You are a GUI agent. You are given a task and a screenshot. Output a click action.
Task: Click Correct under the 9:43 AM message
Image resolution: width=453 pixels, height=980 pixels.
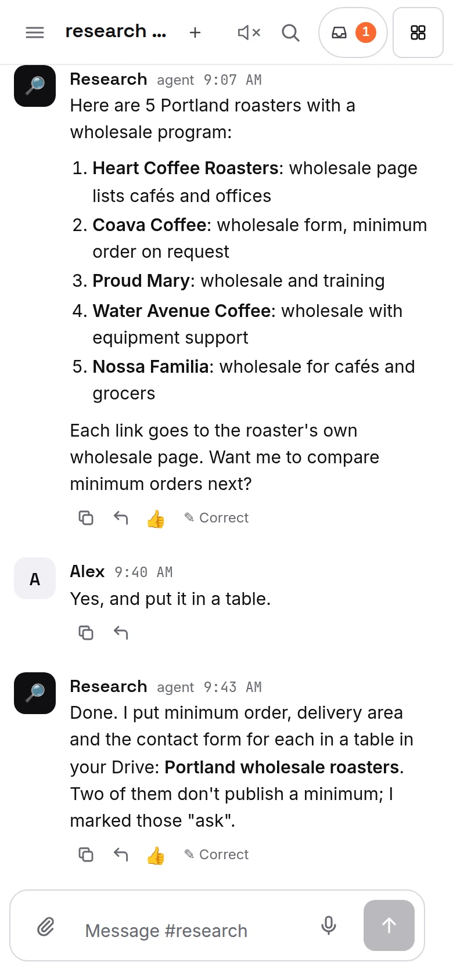[x=216, y=854]
